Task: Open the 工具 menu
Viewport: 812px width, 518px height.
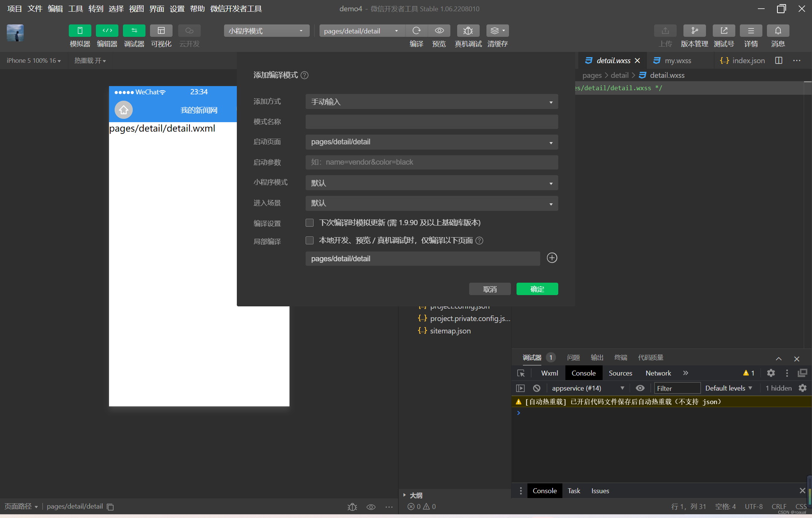Action: pos(75,9)
